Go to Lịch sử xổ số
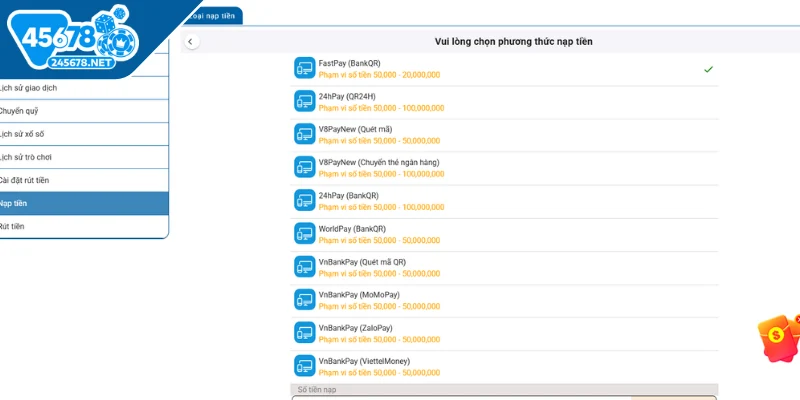The image size is (800, 400). click(84, 134)
